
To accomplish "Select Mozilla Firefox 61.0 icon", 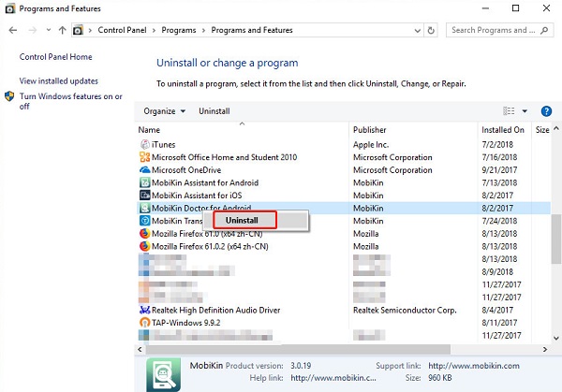I will point(144,233).
